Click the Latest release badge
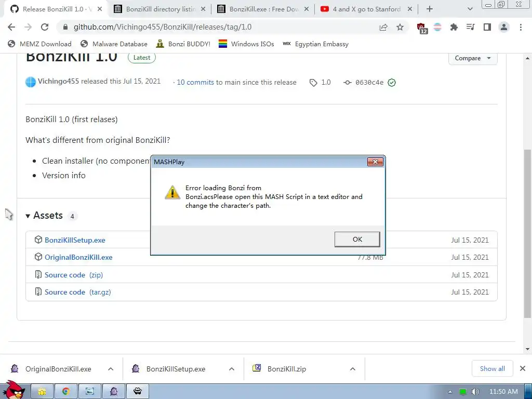The width and height of the screenshot is (532, 399). (x=141, y=58)
